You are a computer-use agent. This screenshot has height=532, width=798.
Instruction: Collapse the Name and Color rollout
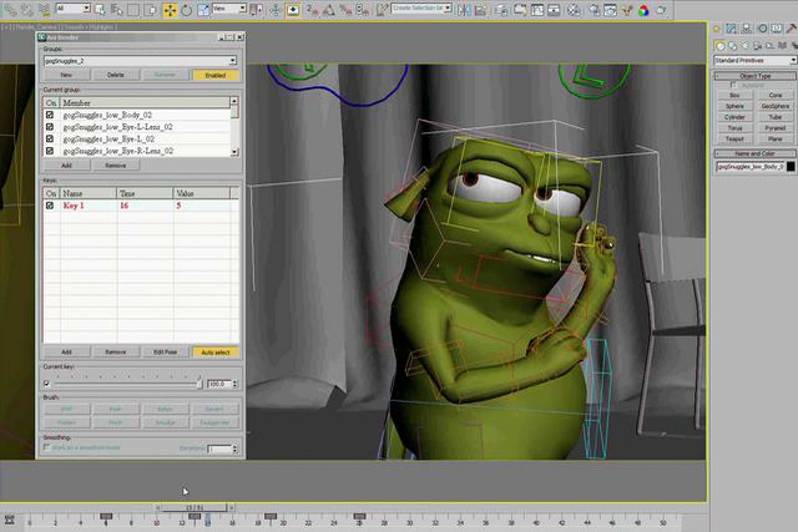coord(755,154)
